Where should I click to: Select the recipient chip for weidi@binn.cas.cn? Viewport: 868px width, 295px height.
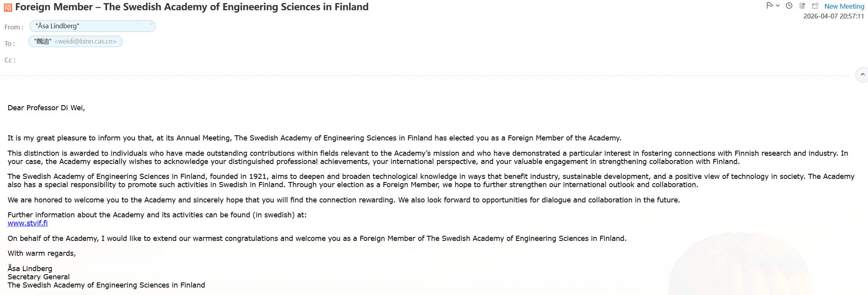(x=75, y=42)
